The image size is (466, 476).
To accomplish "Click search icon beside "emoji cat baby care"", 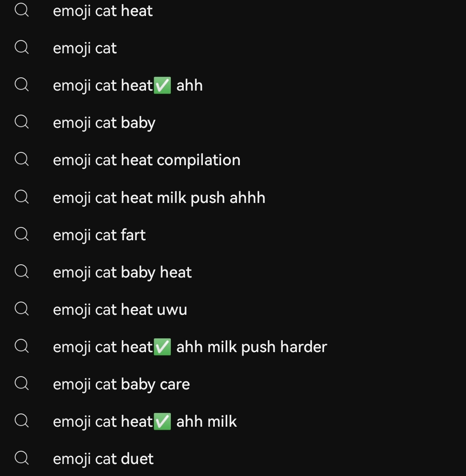I will click(x=22, y=383).
